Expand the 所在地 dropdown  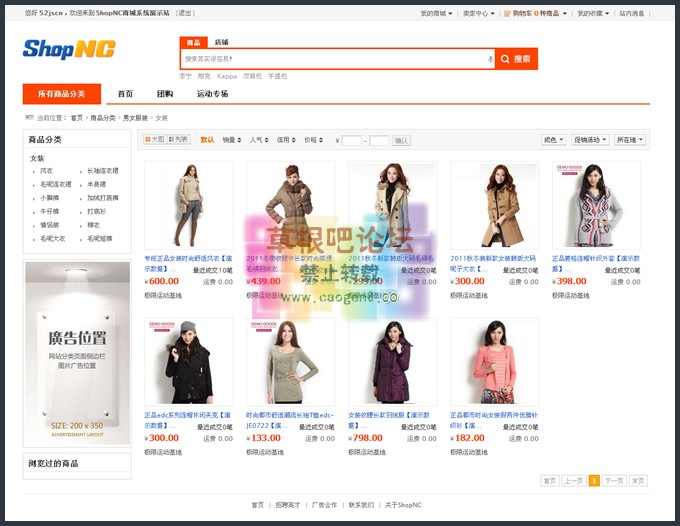pos(629,140)
